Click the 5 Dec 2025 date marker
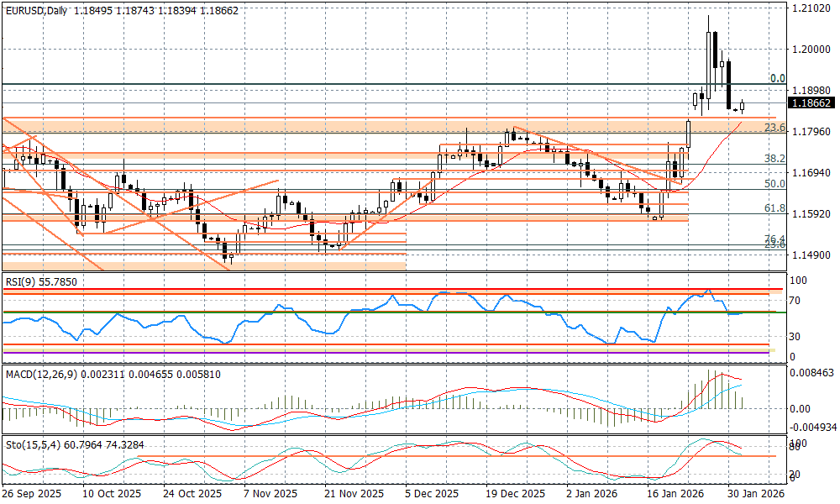Screen dimensions: 840x504 tap(431, 495)
